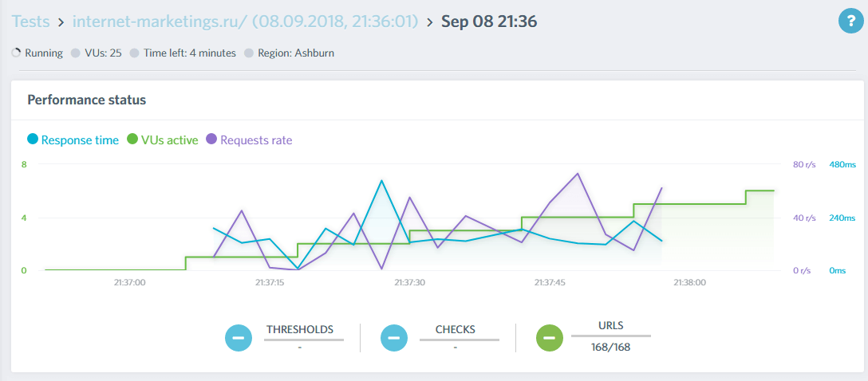Toggle the Requests rate series in legend
868x381 pixels.
click(x=256, y=140)
